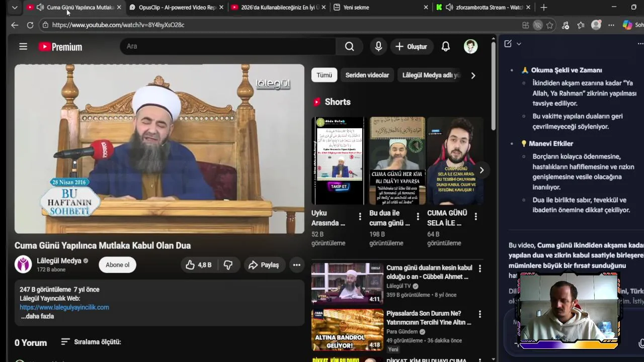Open 'Piyasalarda Son Durum Ne?' video title
The height and width of the screenshot is (362, 644).
429,318
